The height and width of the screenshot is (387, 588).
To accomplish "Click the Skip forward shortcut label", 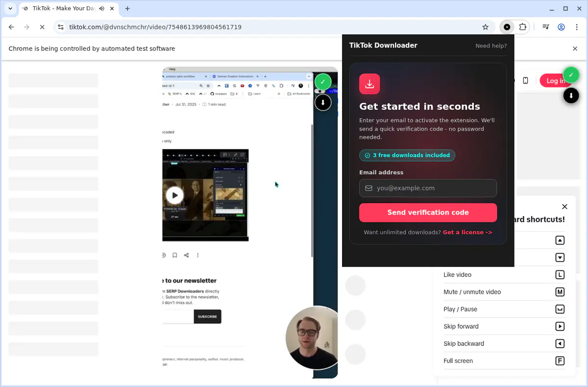I will point(461,326).
